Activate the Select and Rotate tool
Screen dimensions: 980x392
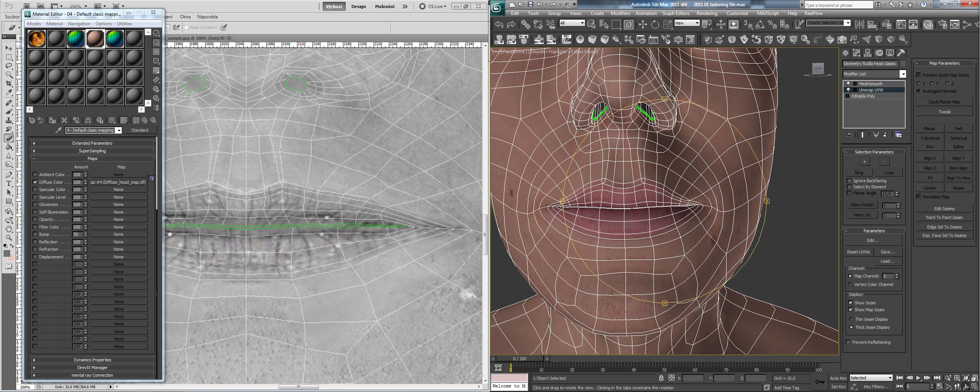click(655, 25)
